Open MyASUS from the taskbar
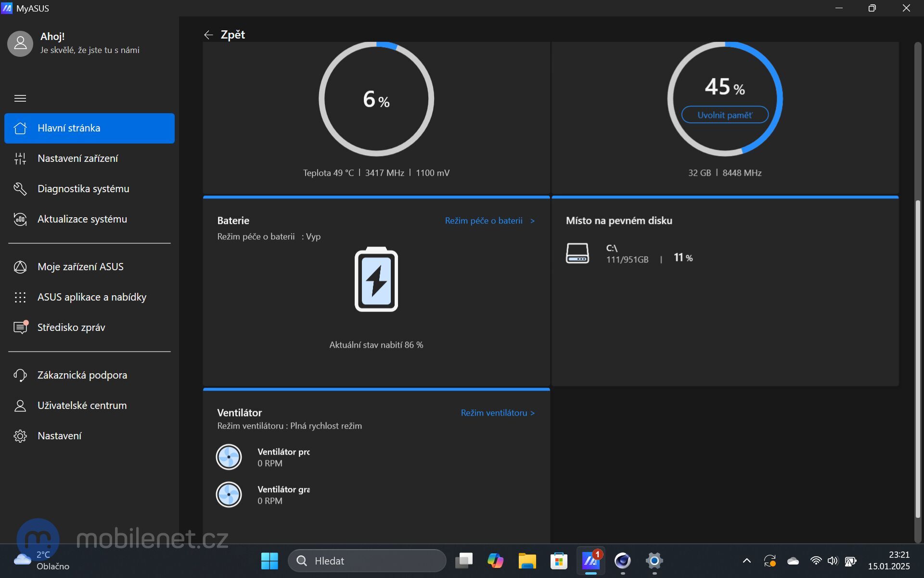The height and width of the screenshot is (578, 924). coord(590,561)
